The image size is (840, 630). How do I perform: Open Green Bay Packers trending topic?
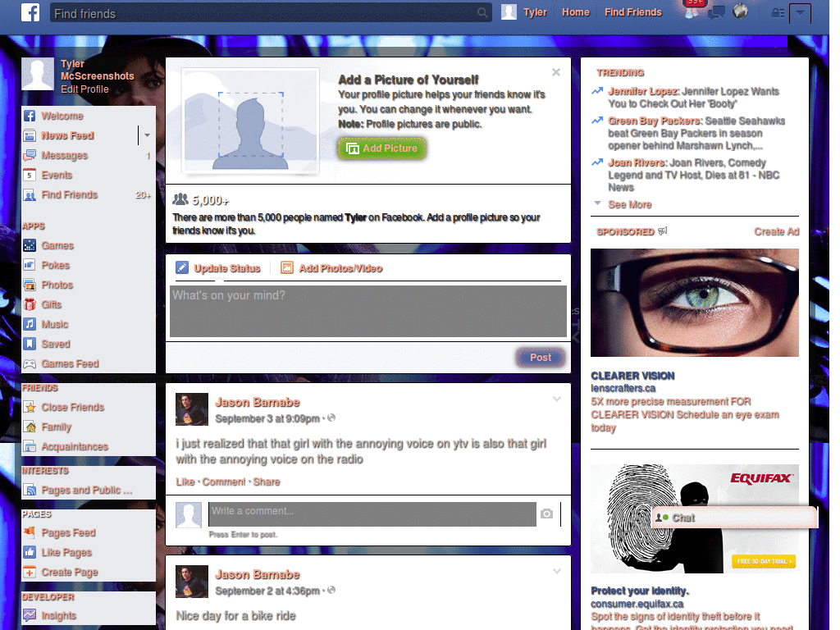654,121
